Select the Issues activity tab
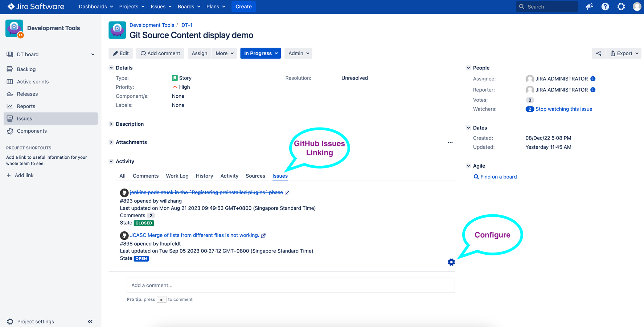 pos(280,176)
